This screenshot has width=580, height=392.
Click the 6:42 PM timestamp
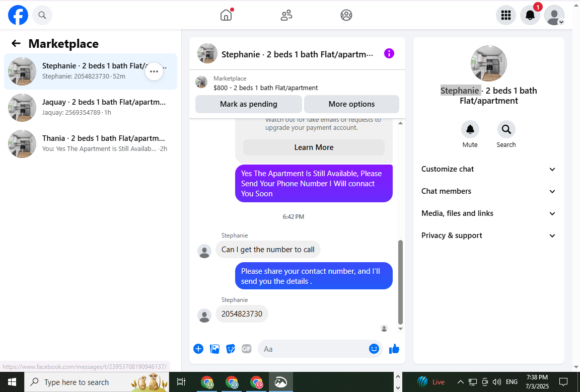294,217
